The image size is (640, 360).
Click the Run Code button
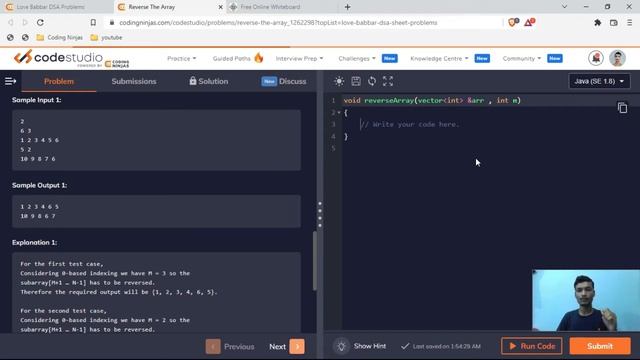tap(531, 346)
